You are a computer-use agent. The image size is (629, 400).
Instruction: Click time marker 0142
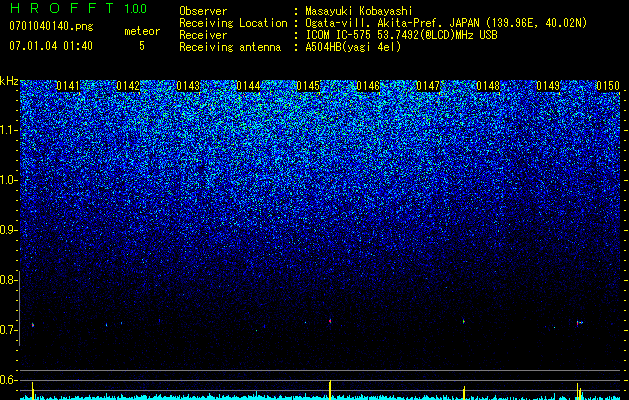128,86
